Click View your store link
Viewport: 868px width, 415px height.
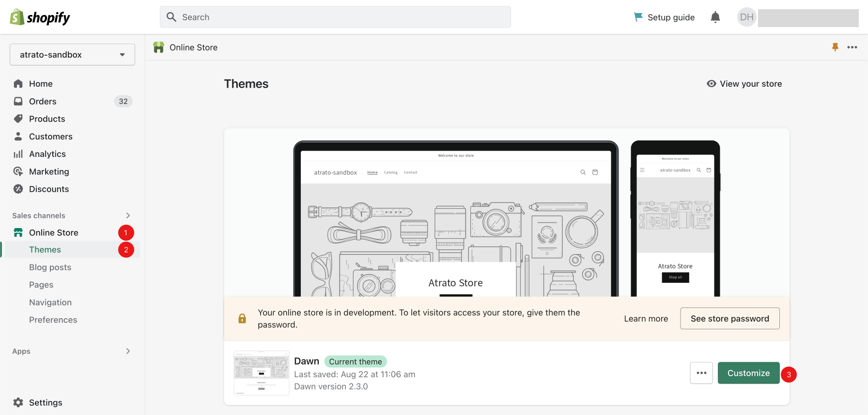tap(751, 84)
